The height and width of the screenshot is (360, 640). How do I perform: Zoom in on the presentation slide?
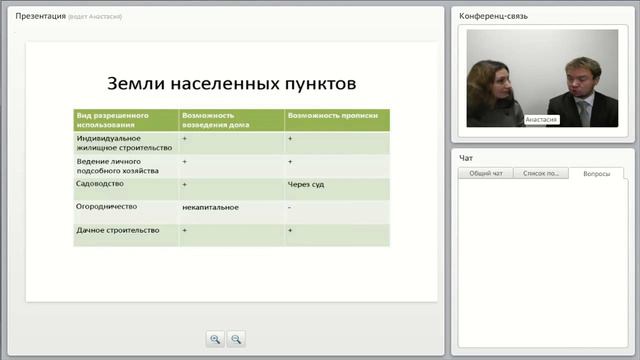tap(215, 339)
